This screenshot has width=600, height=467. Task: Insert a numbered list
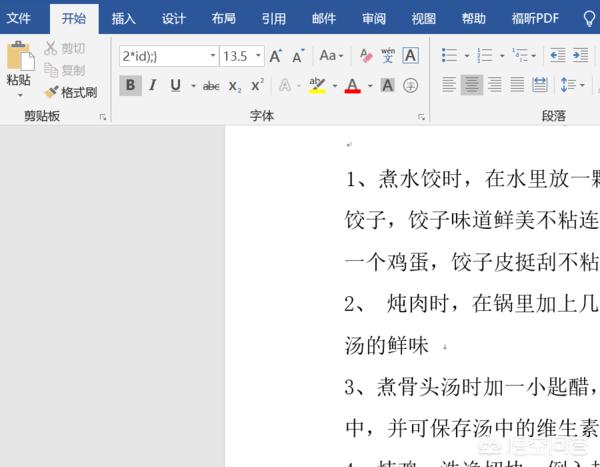(485, 56)
